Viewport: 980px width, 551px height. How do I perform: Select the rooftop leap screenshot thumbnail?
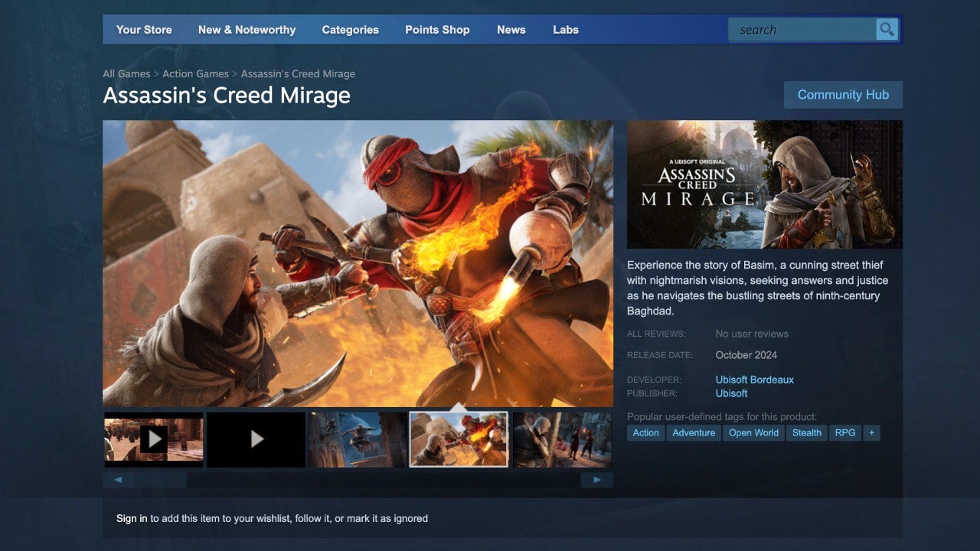[x=358, y=439]
